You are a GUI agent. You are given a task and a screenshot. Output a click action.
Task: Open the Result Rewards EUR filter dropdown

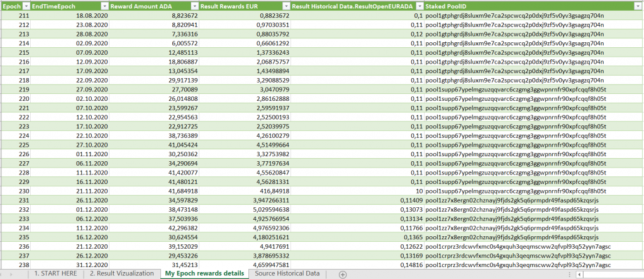(286, 6)
